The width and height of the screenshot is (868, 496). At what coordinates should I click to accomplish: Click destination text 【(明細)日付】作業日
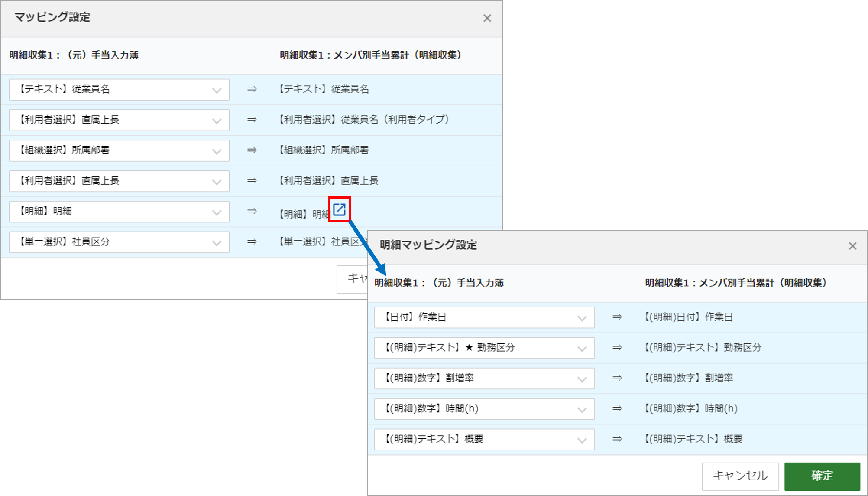(688, 317)
